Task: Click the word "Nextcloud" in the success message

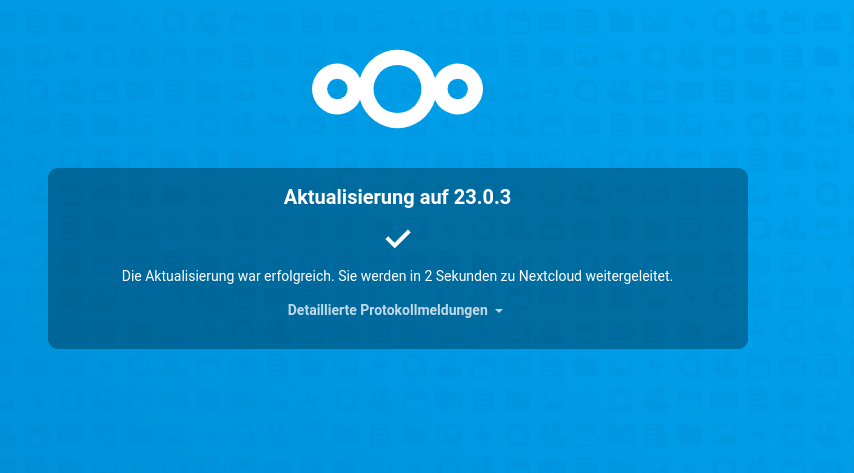Action: (550, 276)
